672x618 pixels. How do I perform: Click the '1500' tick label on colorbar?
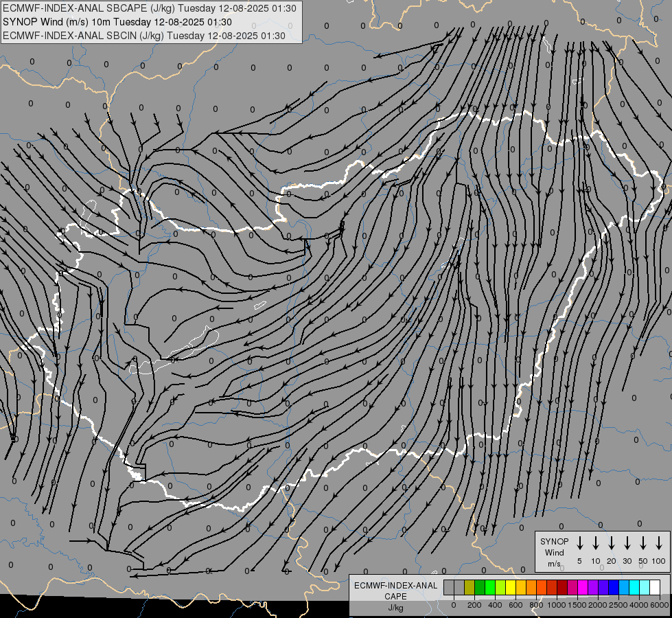pyautogui.click(x=577, y=605)
